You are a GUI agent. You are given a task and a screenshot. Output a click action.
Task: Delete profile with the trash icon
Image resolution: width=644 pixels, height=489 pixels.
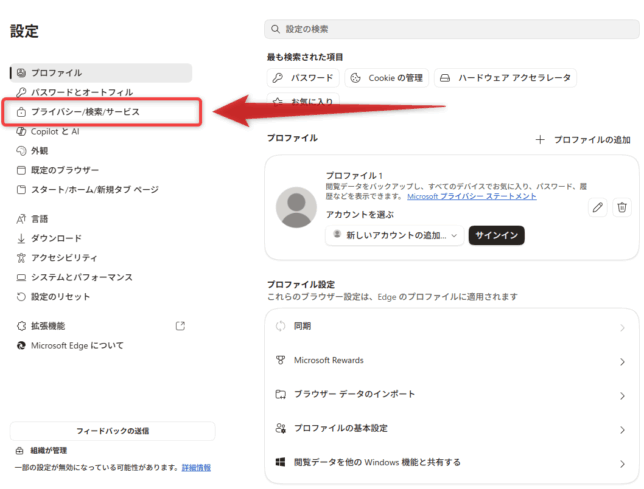tap(622, 207)
